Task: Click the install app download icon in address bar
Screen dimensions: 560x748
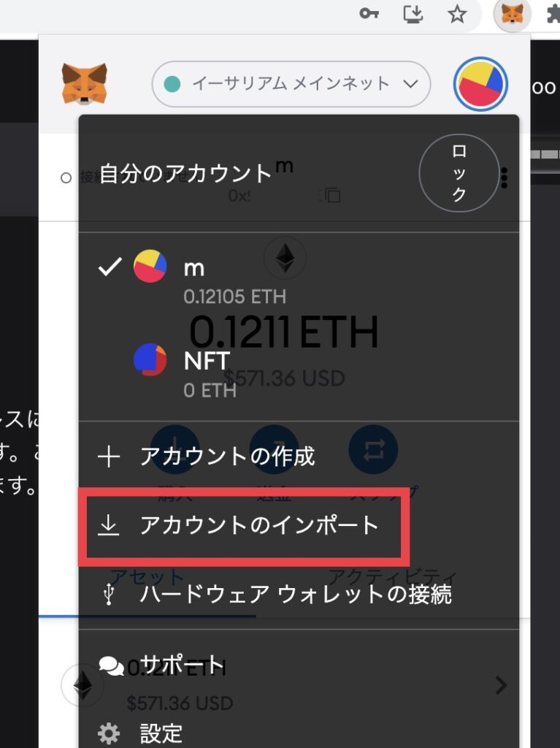Action: pos(413,15)
